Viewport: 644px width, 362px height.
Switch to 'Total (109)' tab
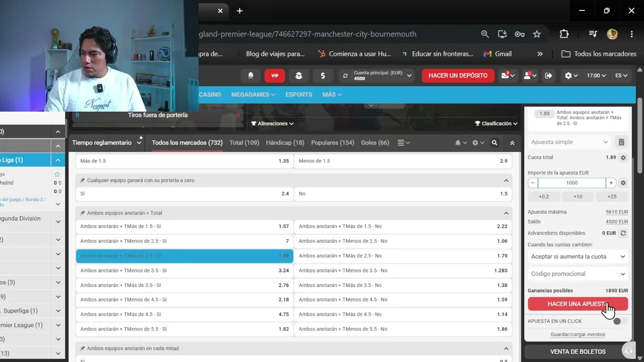coord(244,143)
